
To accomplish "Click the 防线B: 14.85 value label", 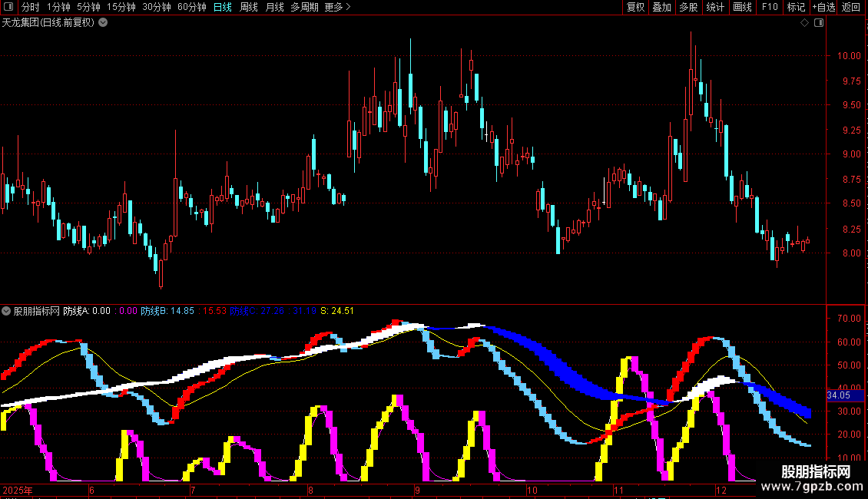I will [167, 311].
